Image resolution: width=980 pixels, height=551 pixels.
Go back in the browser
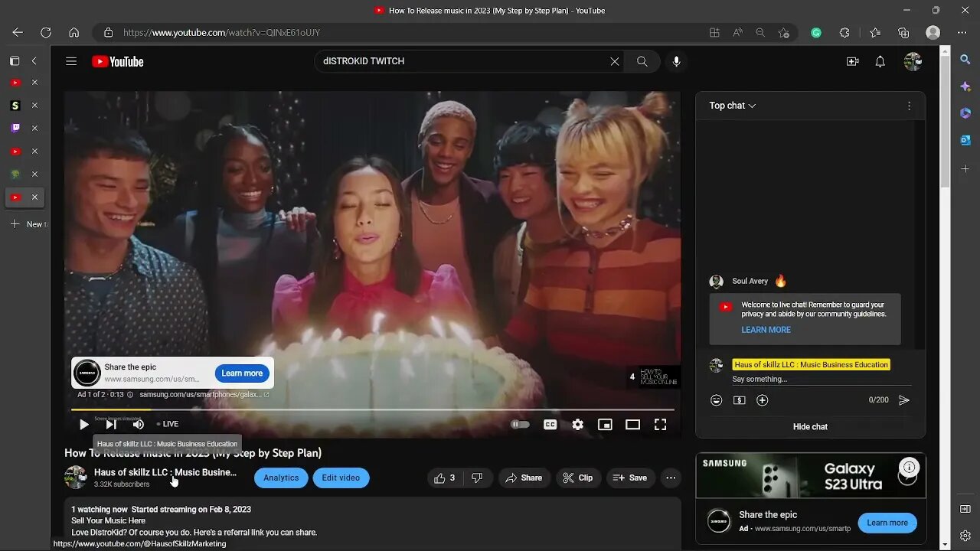[18, 33]
